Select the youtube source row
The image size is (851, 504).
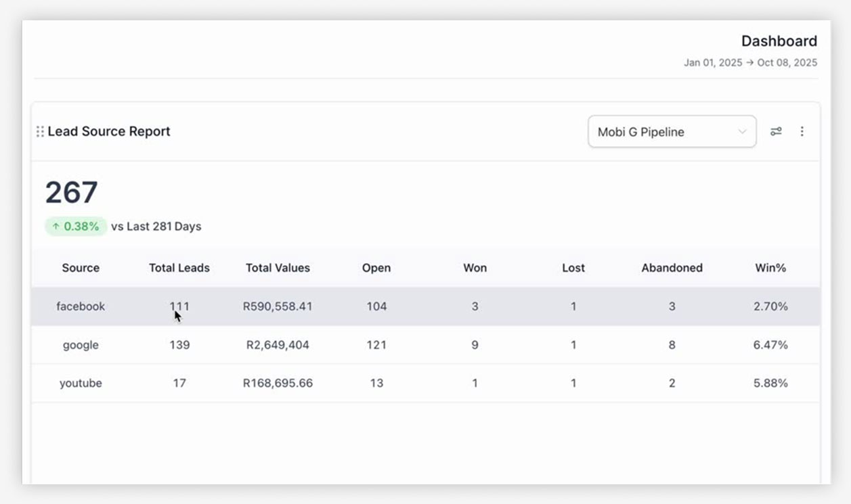click(81, 383)
